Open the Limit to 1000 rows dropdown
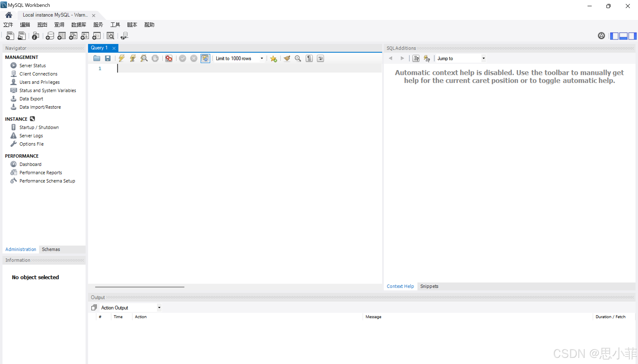Viewport: 638px width, 364px height. (262, 58)
